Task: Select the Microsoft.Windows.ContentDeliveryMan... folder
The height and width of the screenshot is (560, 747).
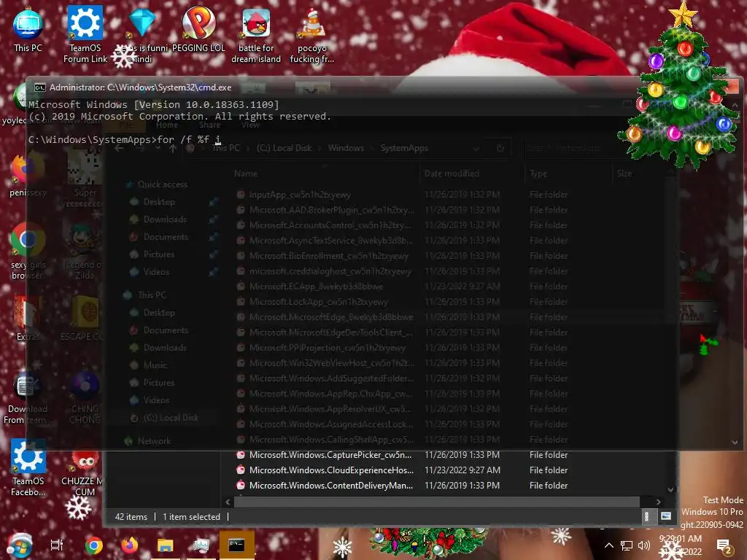Action: pyautogui.click(x=331, y=485)
